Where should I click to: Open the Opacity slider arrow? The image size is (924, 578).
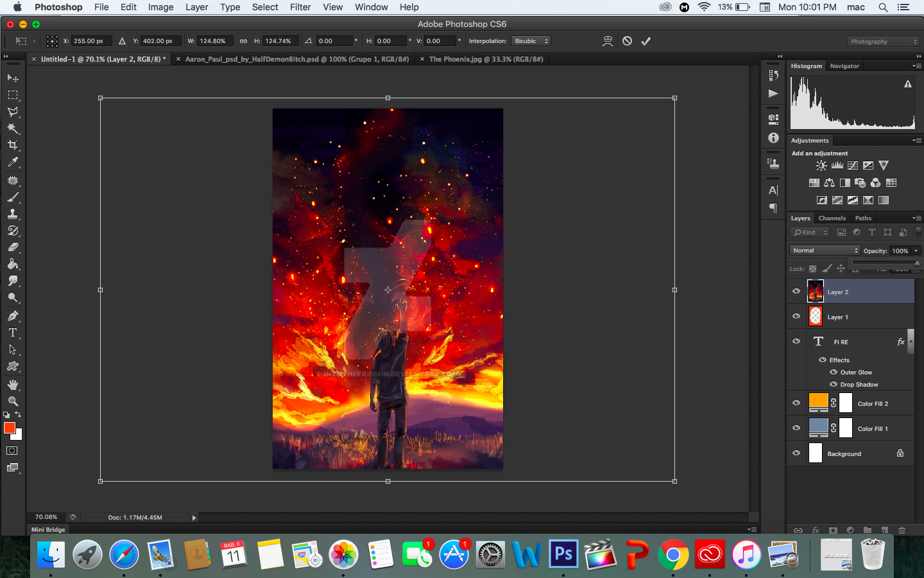click(x=916, y=251)
